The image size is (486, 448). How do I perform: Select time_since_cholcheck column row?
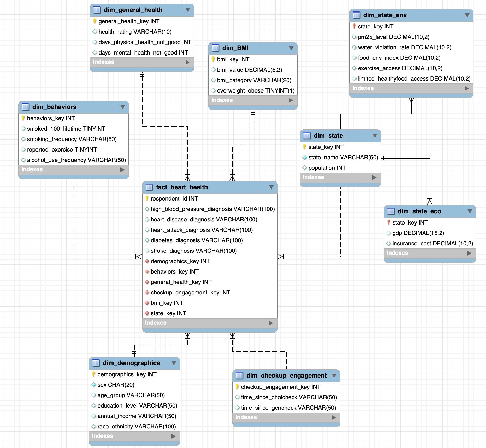[x=289, y=397]
